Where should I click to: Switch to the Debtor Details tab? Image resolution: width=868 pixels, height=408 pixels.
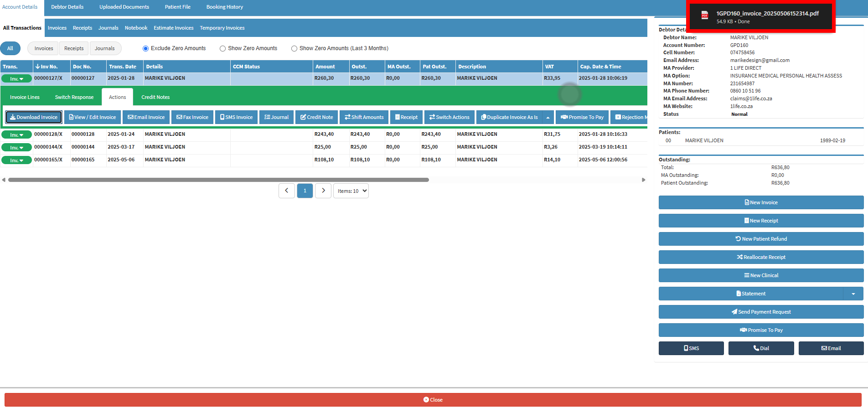tap(67, 7)
